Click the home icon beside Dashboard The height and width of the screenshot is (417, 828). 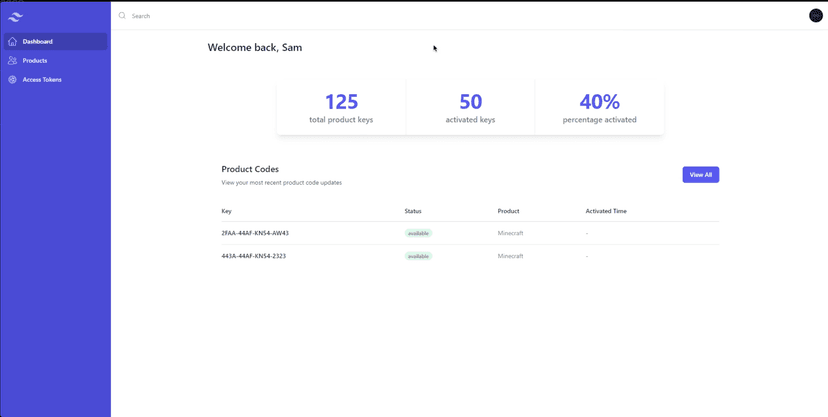tap(12, 42)
